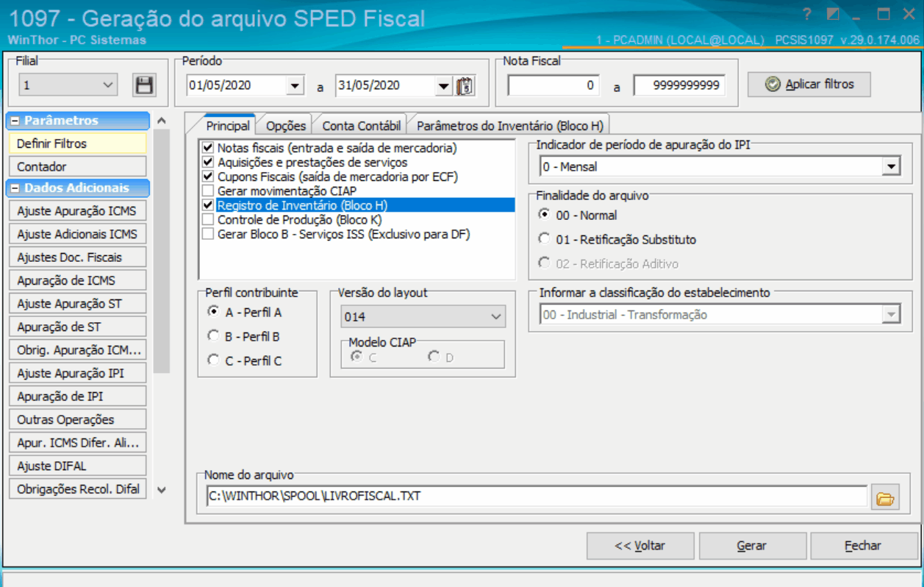Screen dimensions: 924x587
Task: Collapse the Dados Adicionais section minus icon
Action: (x=15, y=188)
